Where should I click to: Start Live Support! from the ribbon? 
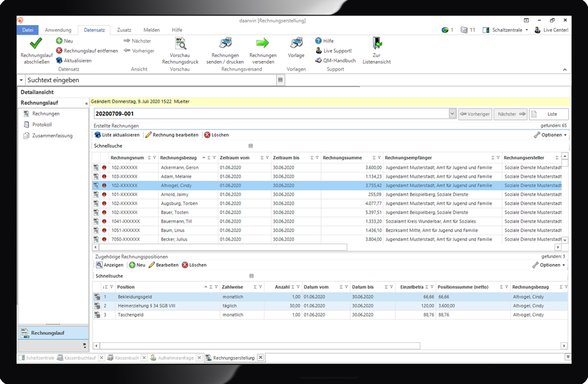point(333,51)
